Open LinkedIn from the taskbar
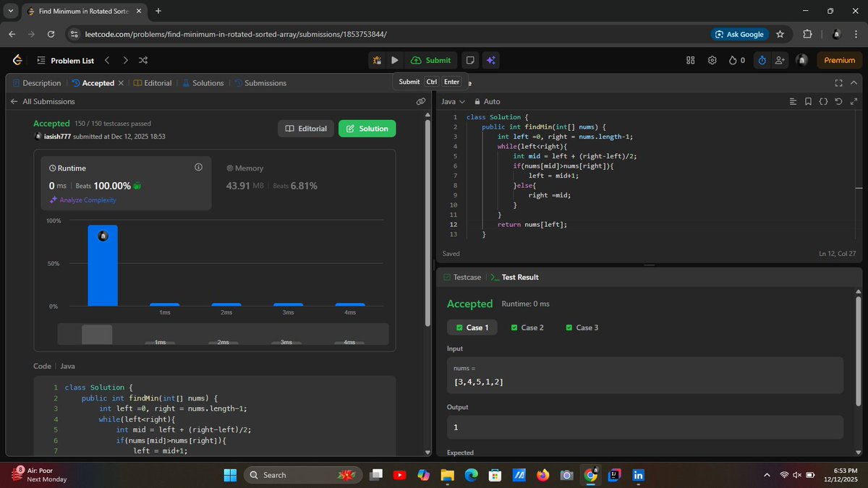Image resolution: width=868 pixels, height=488 pixels. [637, 475]
